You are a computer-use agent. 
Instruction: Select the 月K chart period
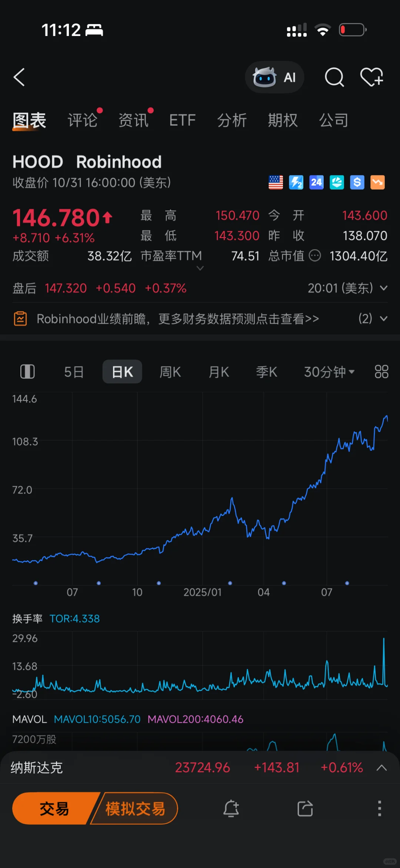coord(219,372)
